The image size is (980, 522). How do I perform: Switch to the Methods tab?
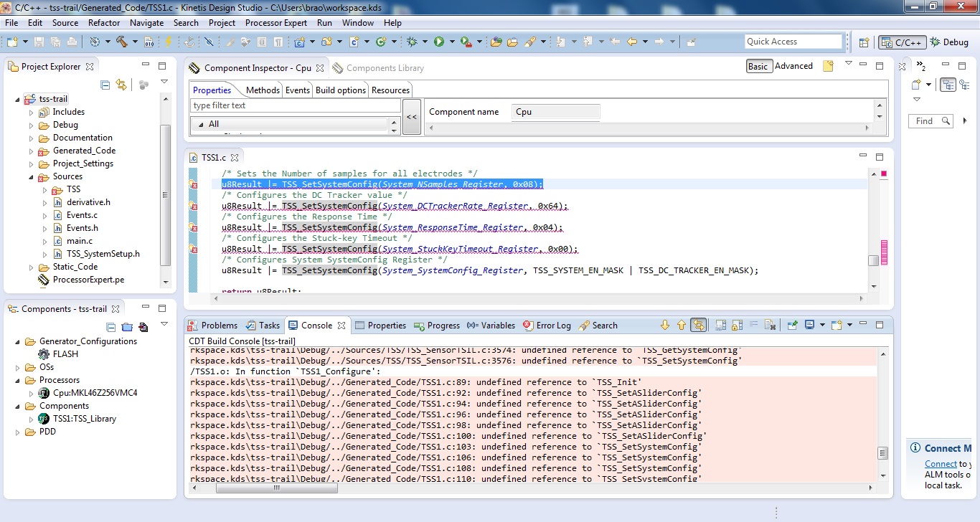pos(263,90)
